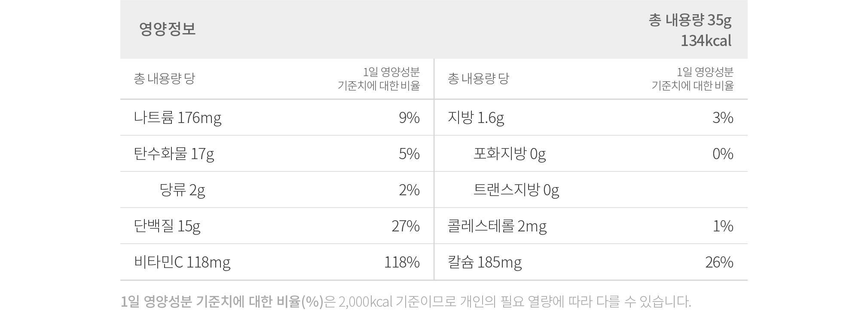This screenshot has height=311, width=868.
Task: Select the 26% calcium percentage
Action: (719, 262)
